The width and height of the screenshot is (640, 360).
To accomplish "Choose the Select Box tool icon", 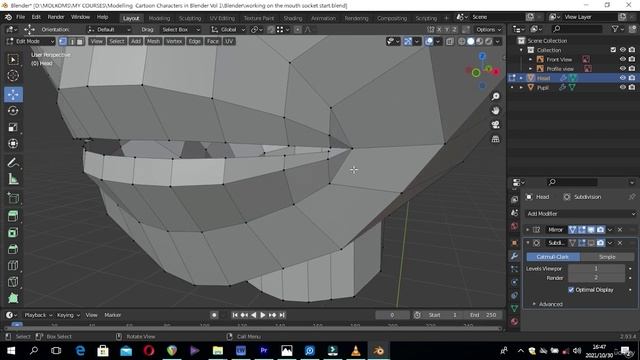I will click(x=13, y=60).
